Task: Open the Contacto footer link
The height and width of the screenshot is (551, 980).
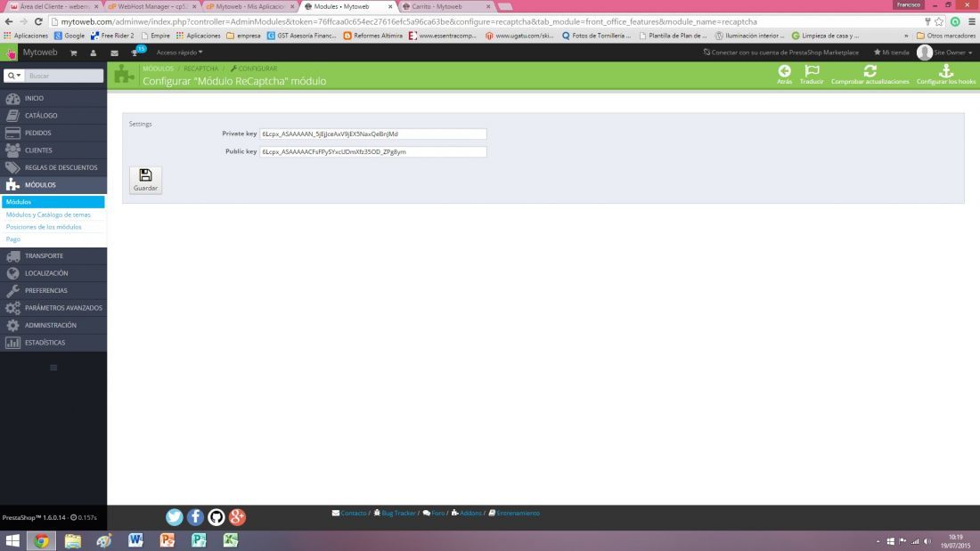Action: click(349, 513)
